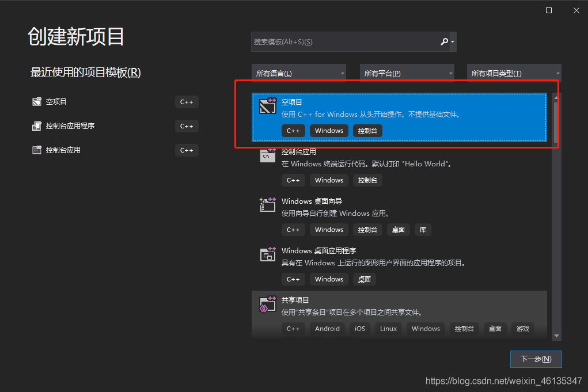Click the Windows 桌面向导 template icon

[x=267, y=205]
